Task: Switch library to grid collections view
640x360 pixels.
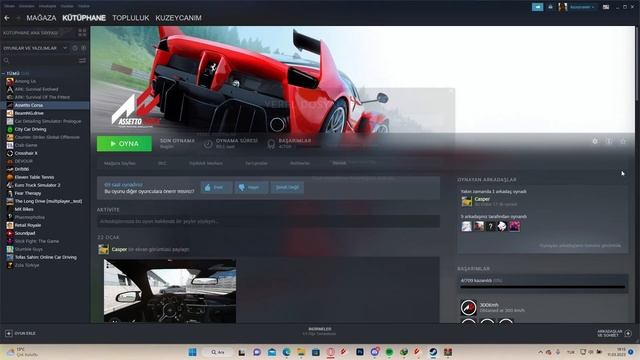Action: [x=82, y=33]
